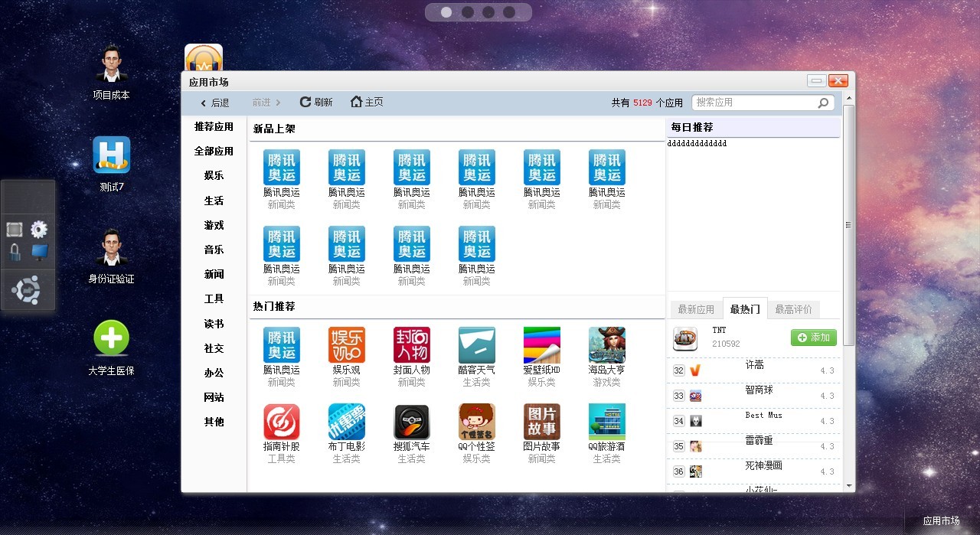
Task: Open the QQ个性签 app icon
Action: click(477, 422)
